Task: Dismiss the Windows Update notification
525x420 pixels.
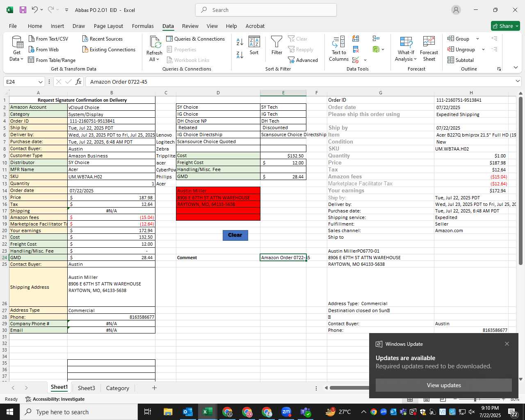Action: tap(507, 344)
